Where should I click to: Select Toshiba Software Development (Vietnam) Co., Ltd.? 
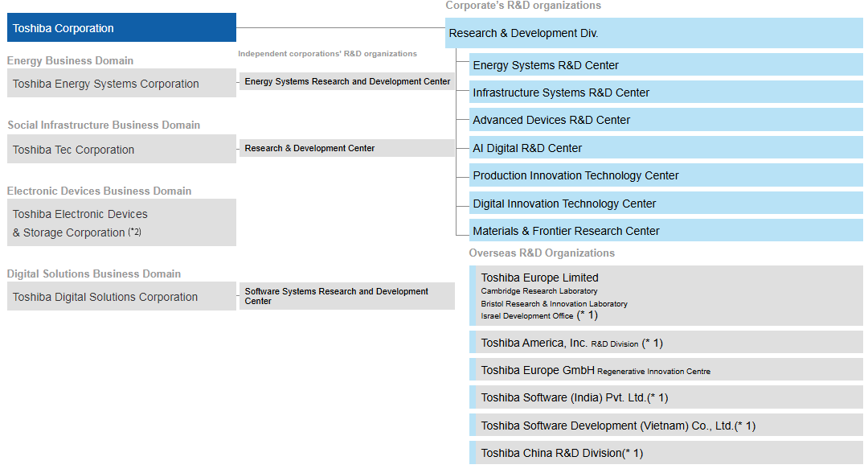(666, 426)
